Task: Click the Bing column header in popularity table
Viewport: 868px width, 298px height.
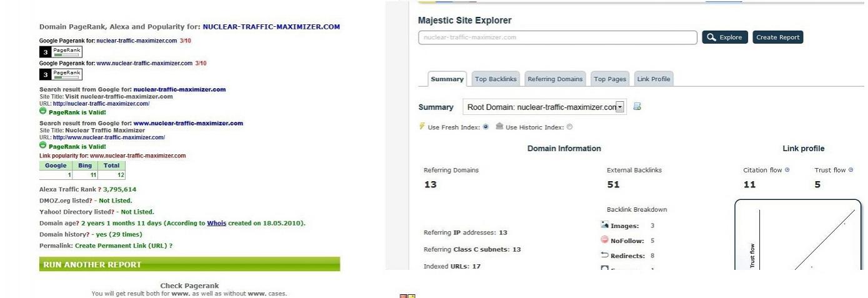Action: pyautogui.click(x=84, y=166)
